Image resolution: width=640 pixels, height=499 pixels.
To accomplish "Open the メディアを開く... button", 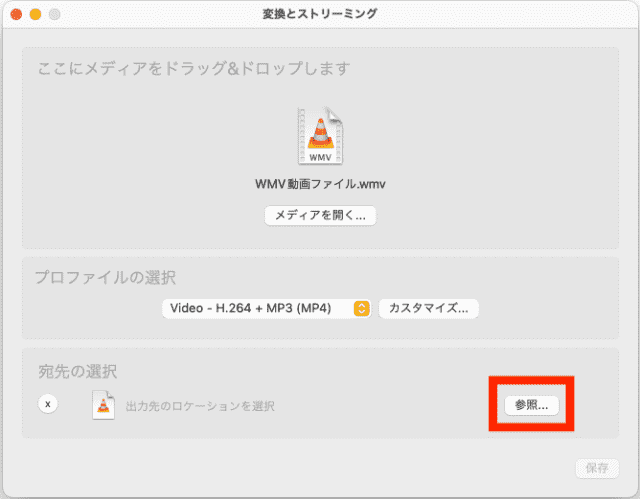I will (320, 215).
